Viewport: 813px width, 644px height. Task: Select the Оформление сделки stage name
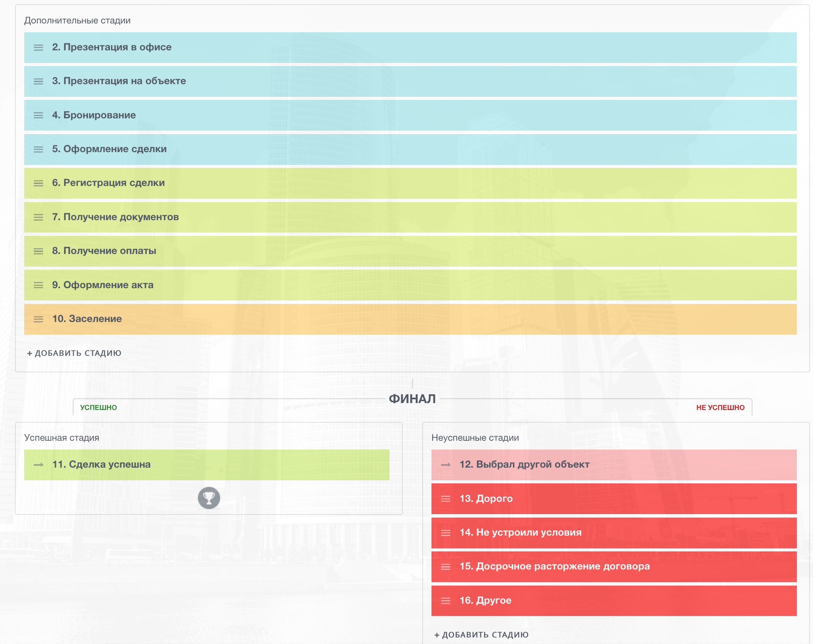109,149
